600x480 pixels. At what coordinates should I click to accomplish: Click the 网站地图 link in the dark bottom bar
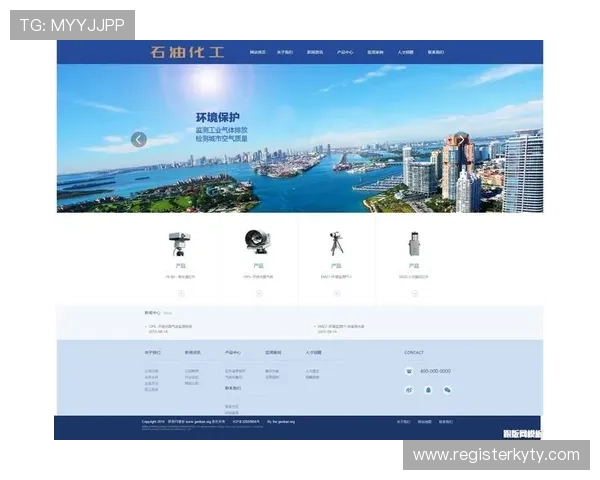[424, 421]
